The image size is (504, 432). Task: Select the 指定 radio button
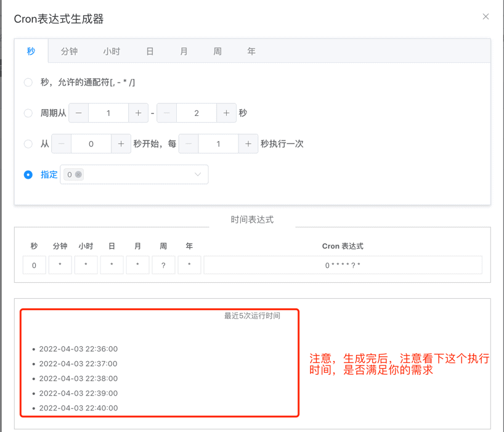[28, 175]
